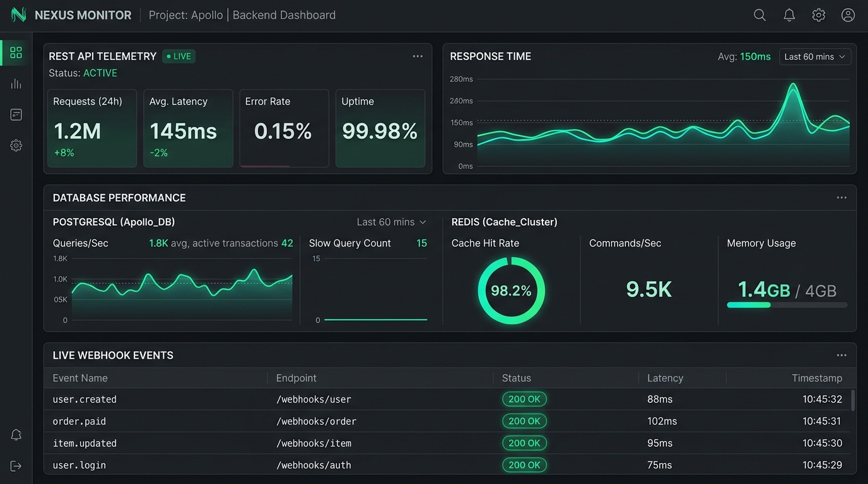
Task: Click the sidebar logout icon
Action: 16,466
